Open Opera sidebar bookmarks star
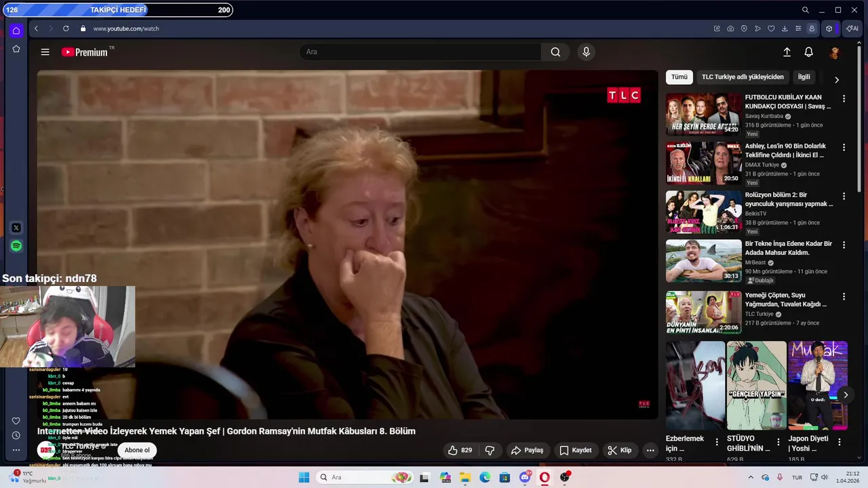 (16, 49)
